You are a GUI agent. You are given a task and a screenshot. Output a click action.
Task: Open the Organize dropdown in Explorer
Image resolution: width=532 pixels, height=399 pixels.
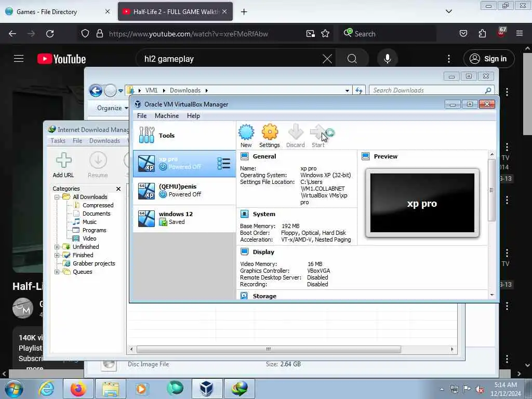tap(112, 108)
